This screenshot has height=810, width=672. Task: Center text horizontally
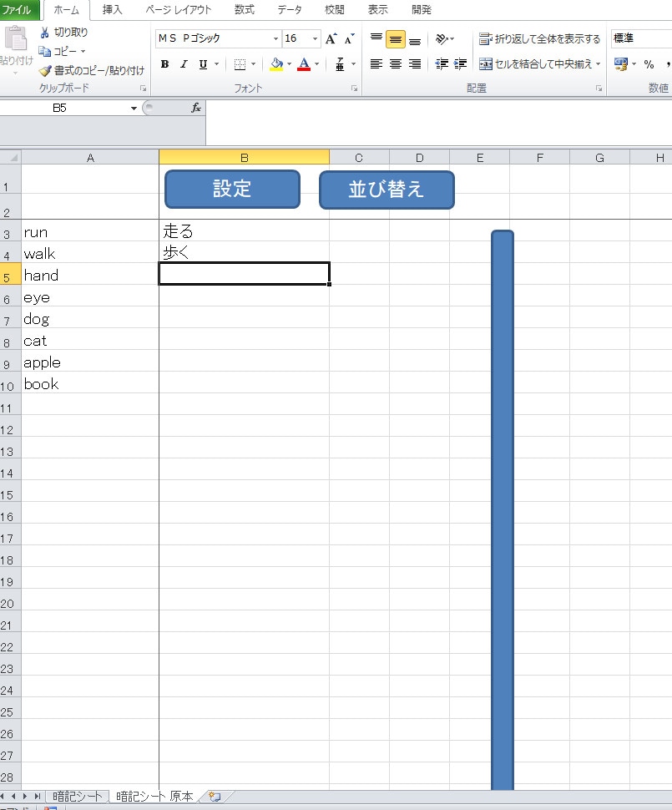396,64
